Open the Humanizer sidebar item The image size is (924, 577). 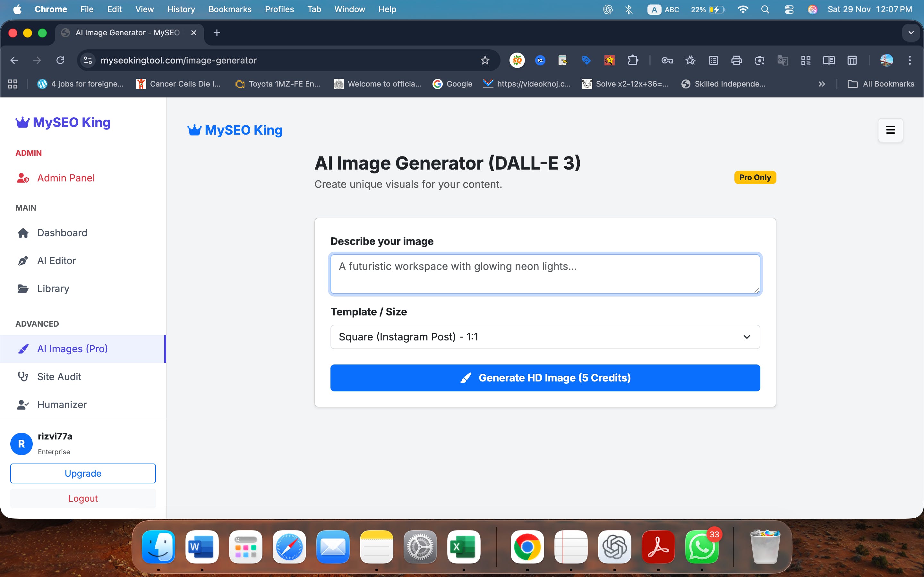[62, 405]
